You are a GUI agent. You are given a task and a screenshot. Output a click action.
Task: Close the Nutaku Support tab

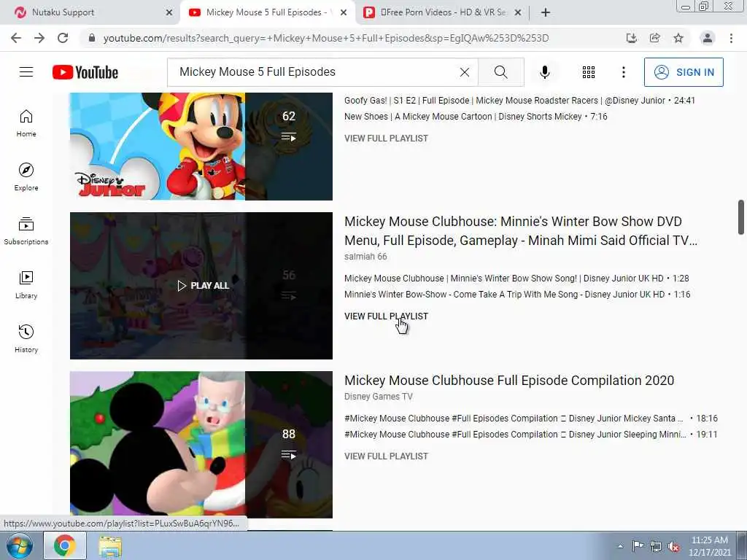pos(169,13)
